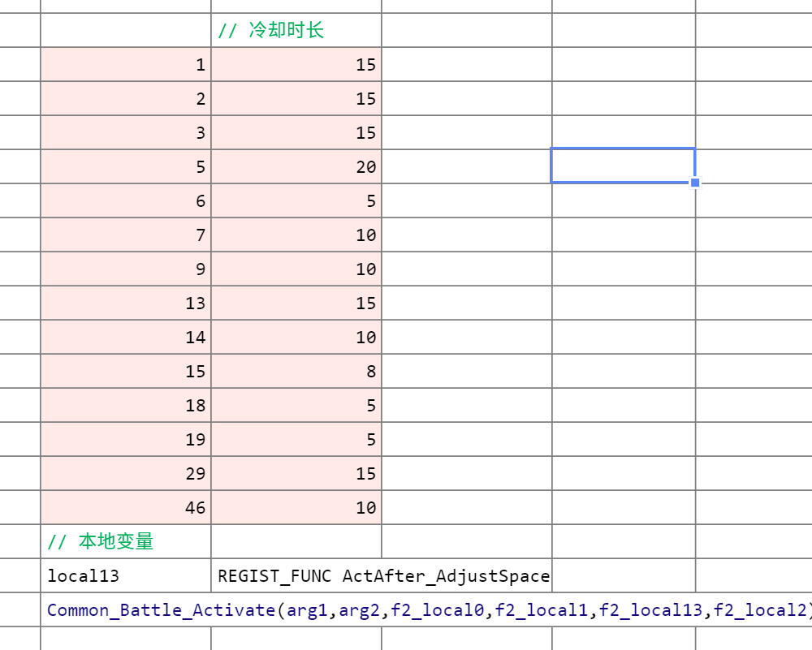Viewport: 812px width, 650px height.
Task: Click the pink cell with ID 7
Action: (x=126, y=235)
